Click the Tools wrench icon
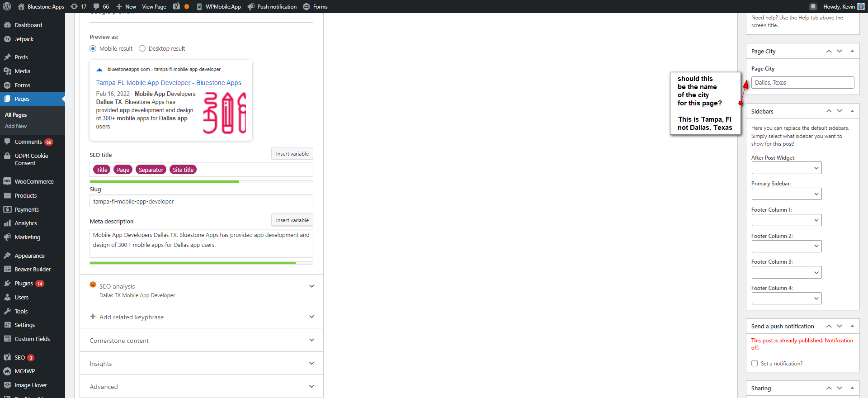Screen dimensions: 868x398 tap(7, 311)
